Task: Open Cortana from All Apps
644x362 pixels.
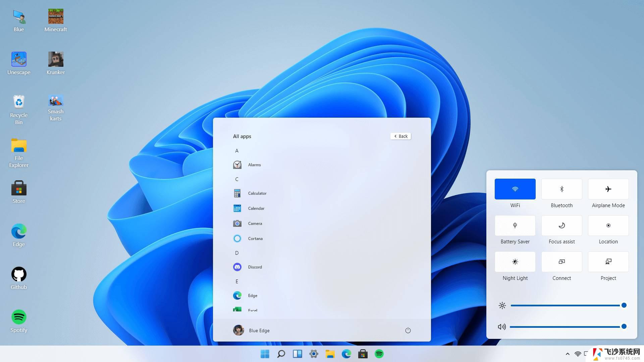Action: click(255, 238)
